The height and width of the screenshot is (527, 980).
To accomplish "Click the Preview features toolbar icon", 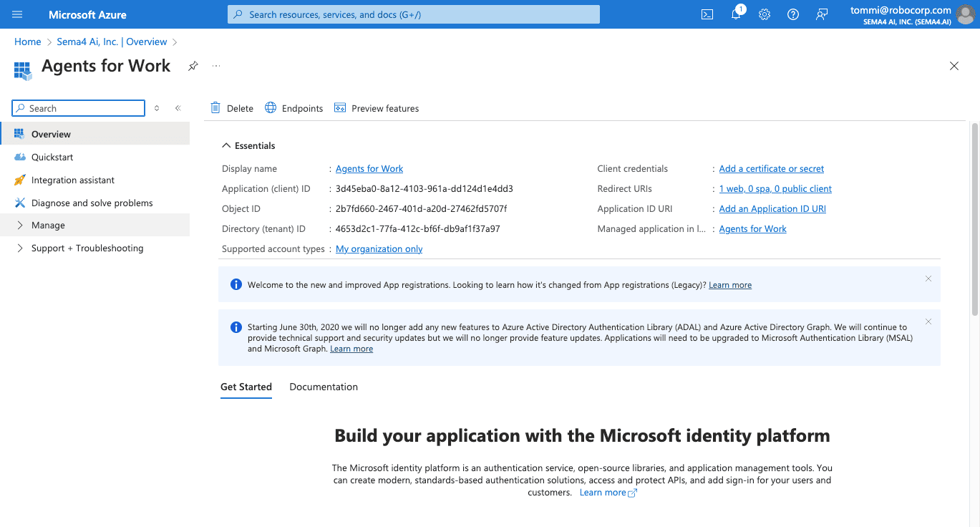I will click(x=377, y=107).
